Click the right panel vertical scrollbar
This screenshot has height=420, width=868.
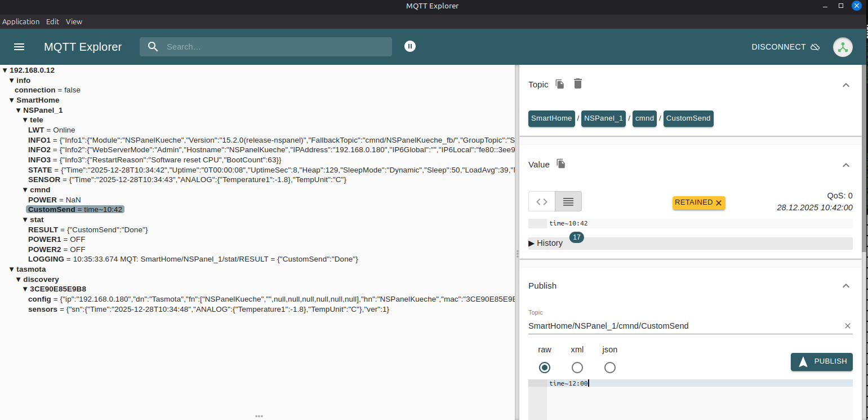(x=865, y=158)
